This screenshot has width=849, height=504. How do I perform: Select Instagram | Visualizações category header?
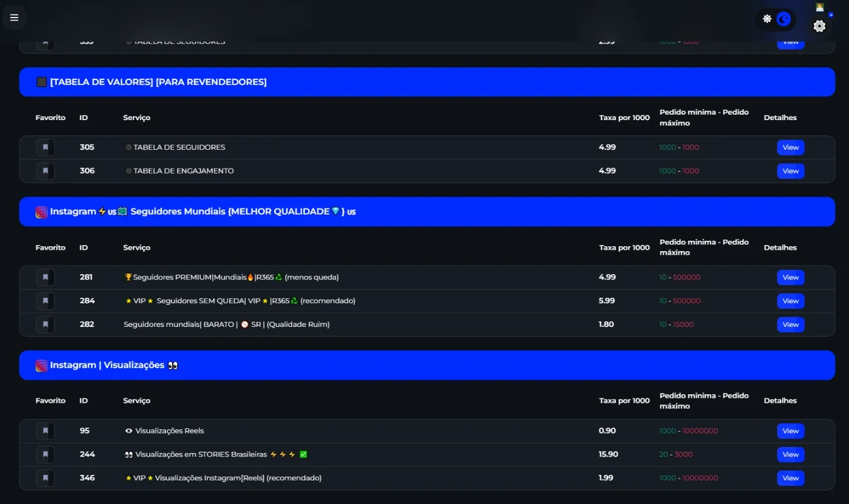[x=427, y=365]
